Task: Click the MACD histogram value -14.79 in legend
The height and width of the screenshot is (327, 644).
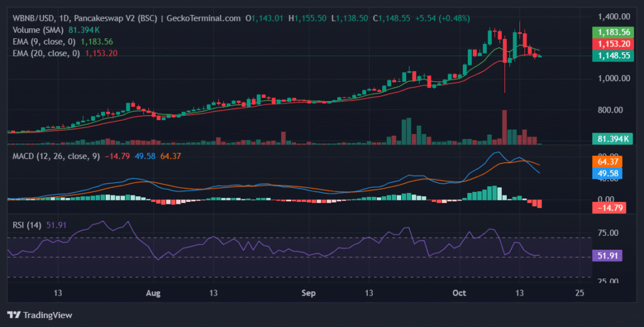Action: point(117,156)
